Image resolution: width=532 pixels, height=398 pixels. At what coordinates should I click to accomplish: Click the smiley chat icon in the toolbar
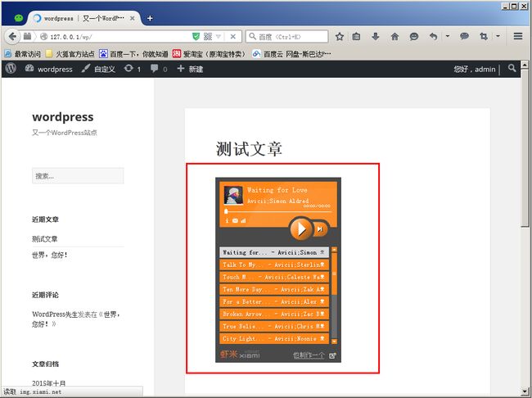pos(414,36)
